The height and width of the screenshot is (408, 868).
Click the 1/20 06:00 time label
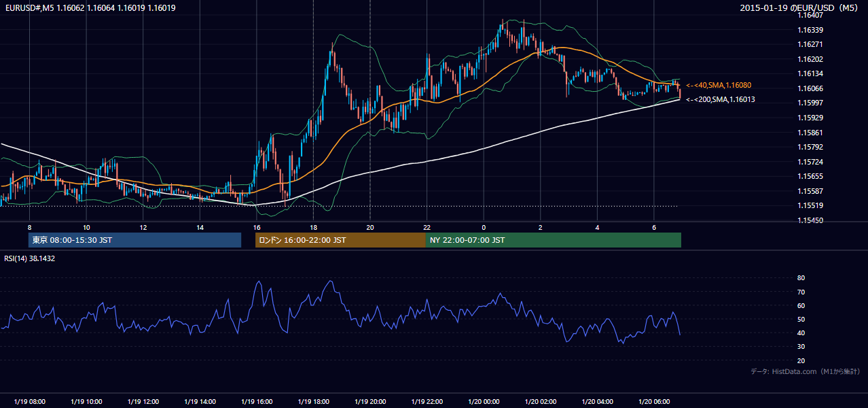coord(654,402)
